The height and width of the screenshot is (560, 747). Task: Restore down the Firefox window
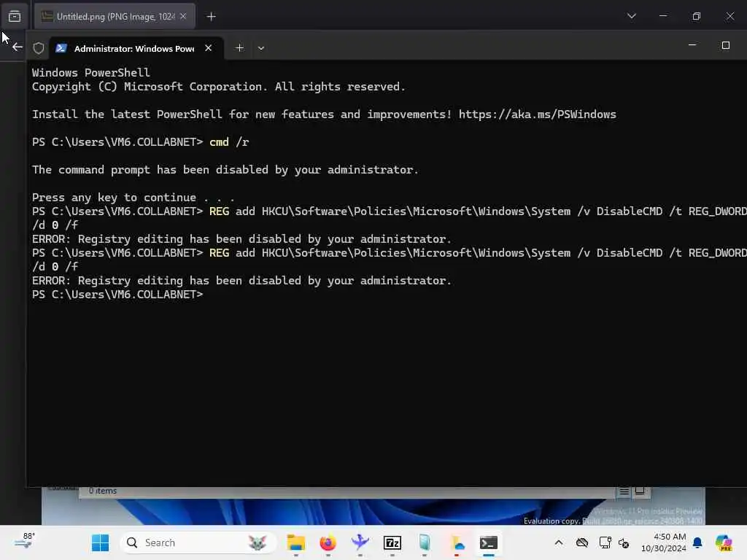click(697, 16)
